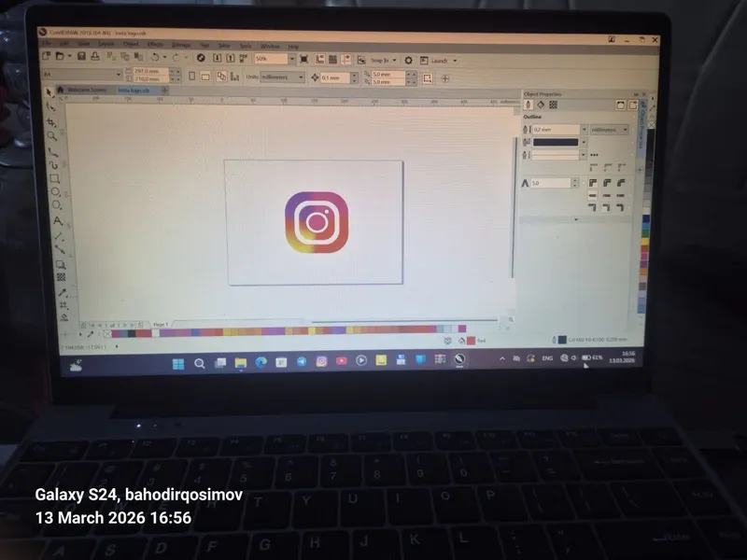Open the Object menu
This screenshot has width=747, height=560.
(x=131, y=44)
